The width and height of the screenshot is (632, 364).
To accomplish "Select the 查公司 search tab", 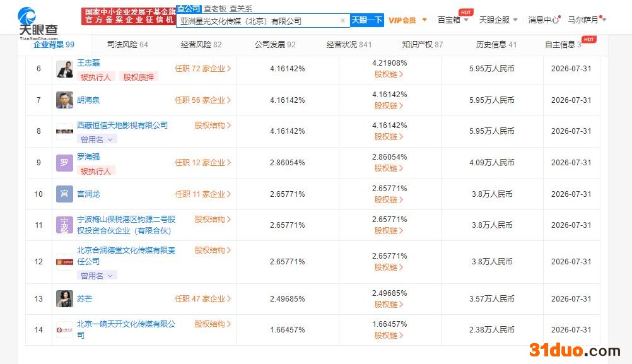I will point(188,8).
